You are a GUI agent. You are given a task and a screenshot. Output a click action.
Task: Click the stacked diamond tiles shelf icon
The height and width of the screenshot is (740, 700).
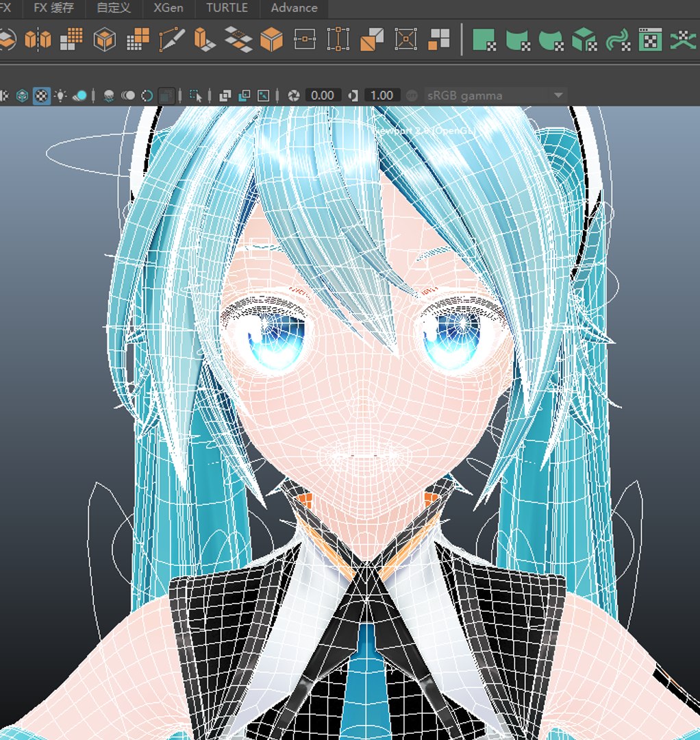238,39
